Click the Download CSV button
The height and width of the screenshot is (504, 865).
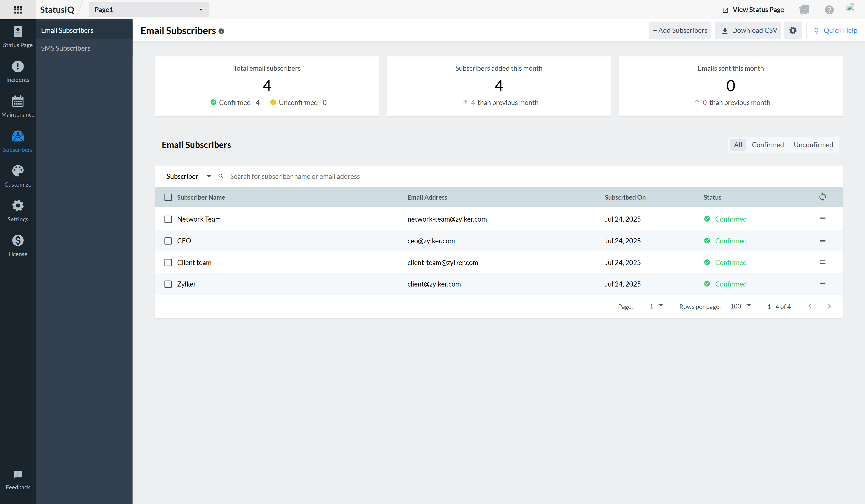tap(749, 31)
